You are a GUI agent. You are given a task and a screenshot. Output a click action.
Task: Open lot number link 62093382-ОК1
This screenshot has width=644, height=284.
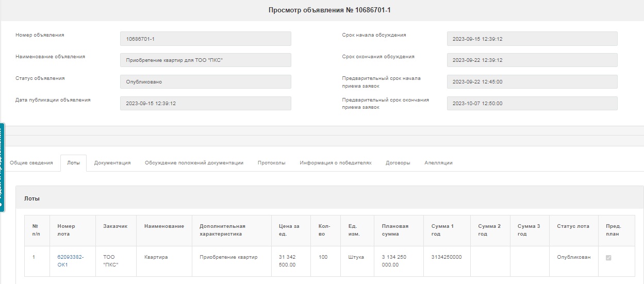70,261
